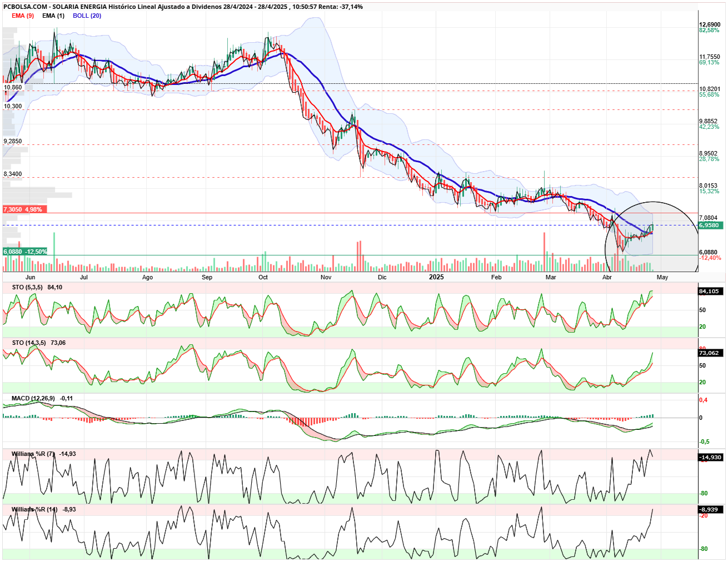Viewport: 728px width, 562px height.
Task: Click the 84,105 stochastic value tag
Action: [710, 291]
